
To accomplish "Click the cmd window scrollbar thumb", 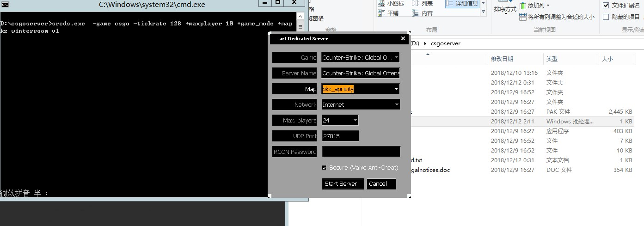I will coord(299,27).
